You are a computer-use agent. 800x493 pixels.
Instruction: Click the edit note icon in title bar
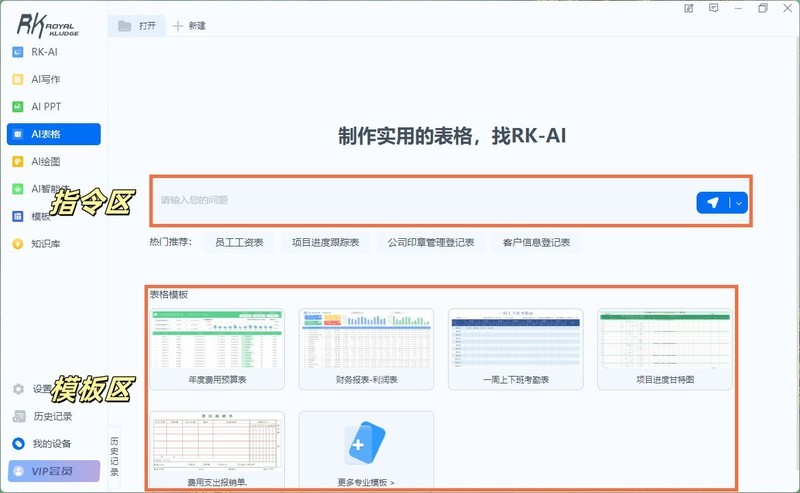(689, 8)
